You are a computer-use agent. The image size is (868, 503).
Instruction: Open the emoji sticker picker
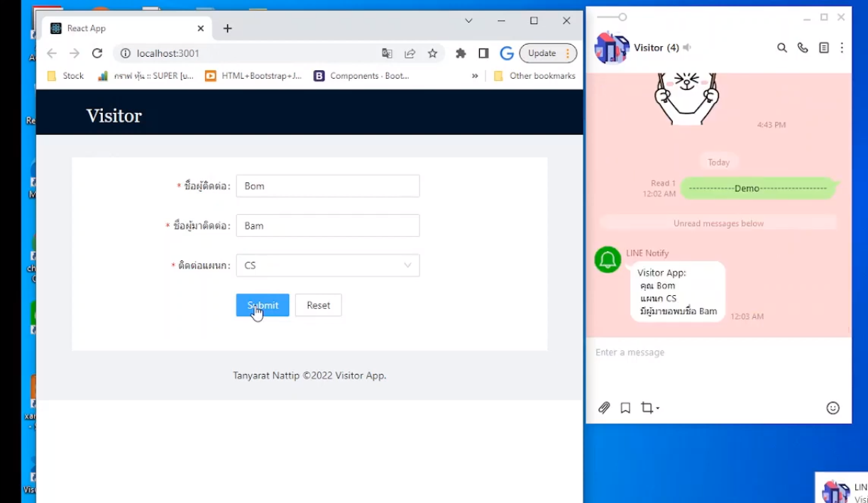point(833,408)
